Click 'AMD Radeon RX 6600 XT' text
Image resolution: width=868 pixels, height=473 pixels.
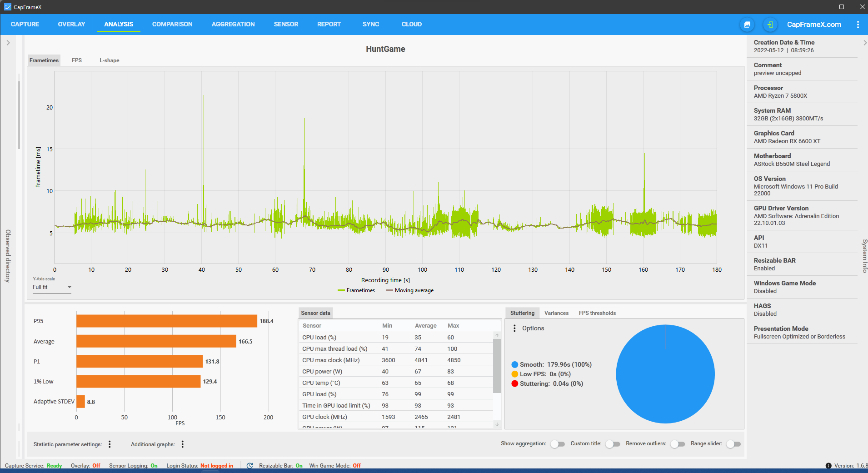(787, 141)
